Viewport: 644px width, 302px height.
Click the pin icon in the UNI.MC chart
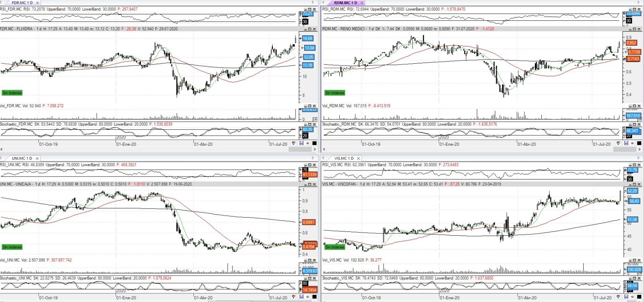click(307, 297)
